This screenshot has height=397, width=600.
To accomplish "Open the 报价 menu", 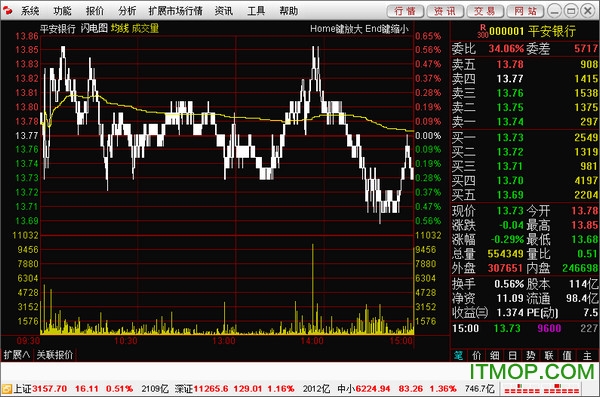I will point(95,11).
